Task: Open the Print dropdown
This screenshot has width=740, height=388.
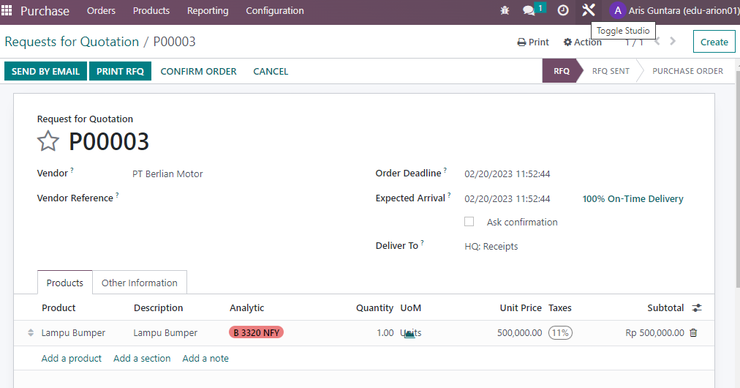Action: tap(533, 42)
